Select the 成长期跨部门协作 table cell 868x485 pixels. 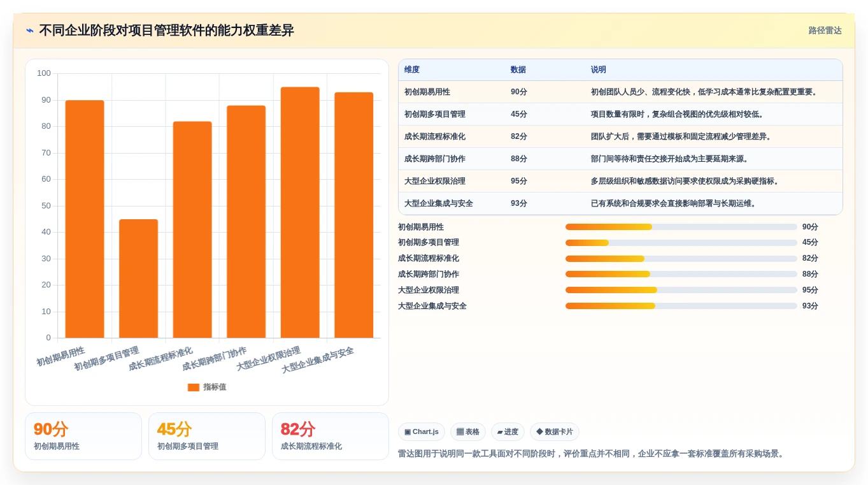click(x=435, y=159)
